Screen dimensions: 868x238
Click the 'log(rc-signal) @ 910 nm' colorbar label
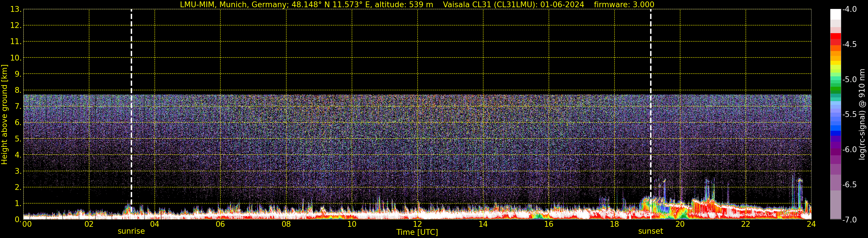862,114
